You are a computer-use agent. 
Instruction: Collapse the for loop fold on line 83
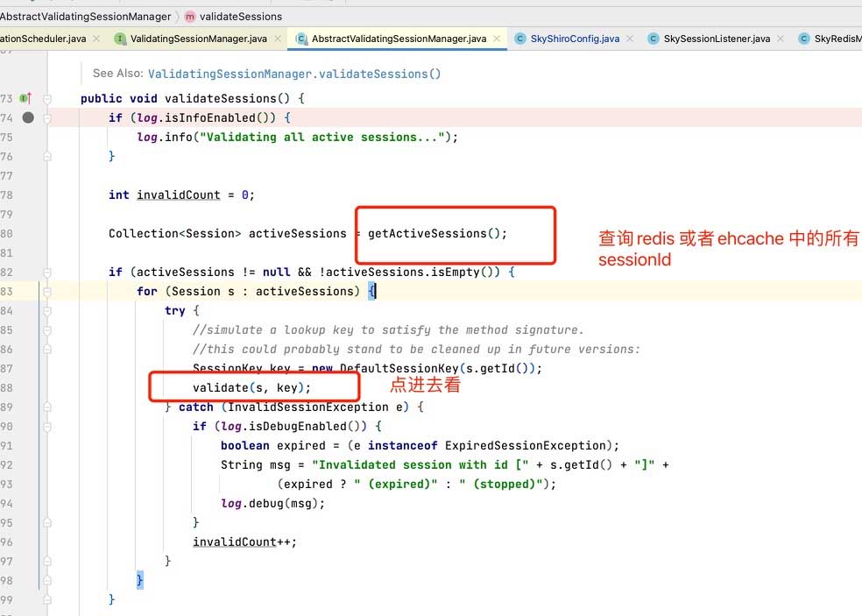[47, 292]
